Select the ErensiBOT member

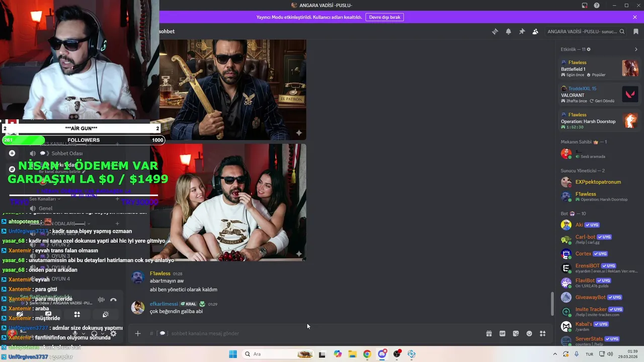pos(600,268)
